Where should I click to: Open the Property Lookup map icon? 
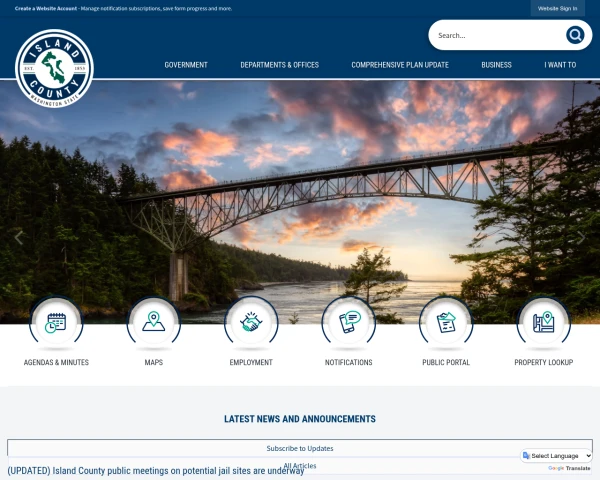[x=543, y=322]
